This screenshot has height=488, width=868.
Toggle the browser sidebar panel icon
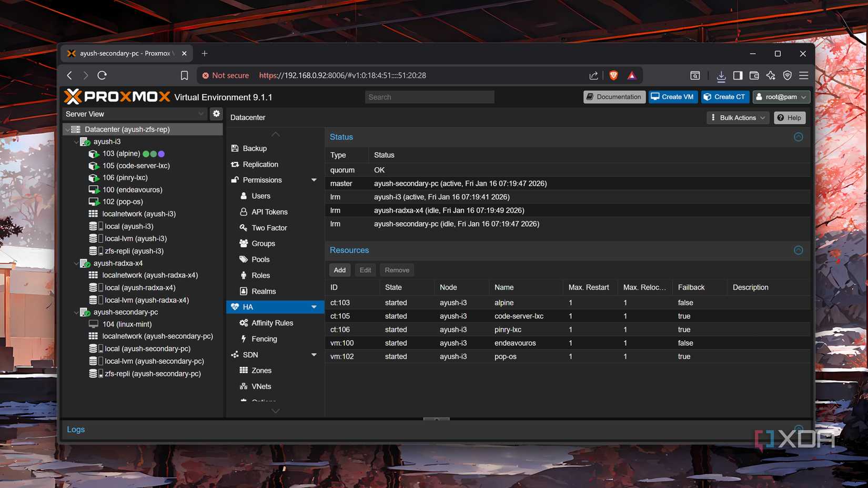click(738, 75)
